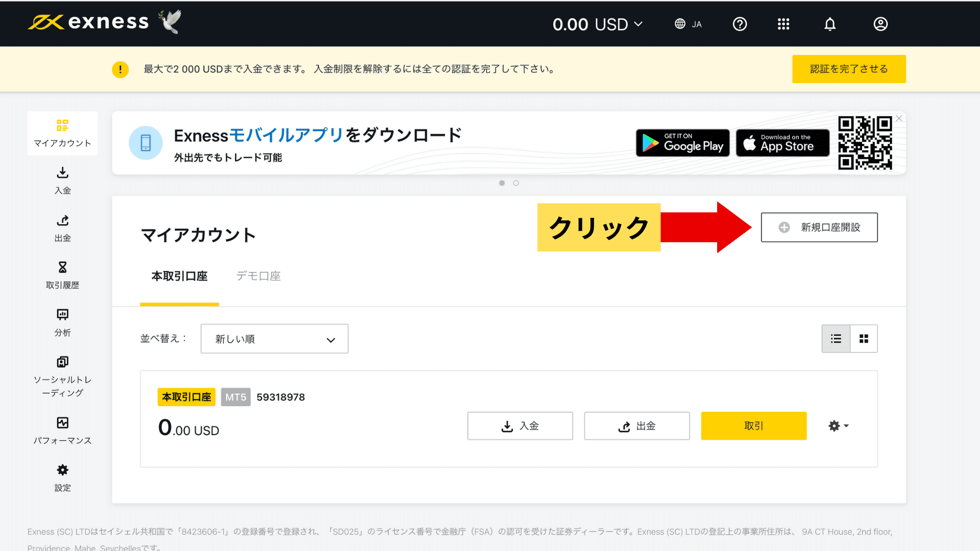
Task: Click Exnessモバイルアプリをダウンロード banner title
Action: click(317, 135)
